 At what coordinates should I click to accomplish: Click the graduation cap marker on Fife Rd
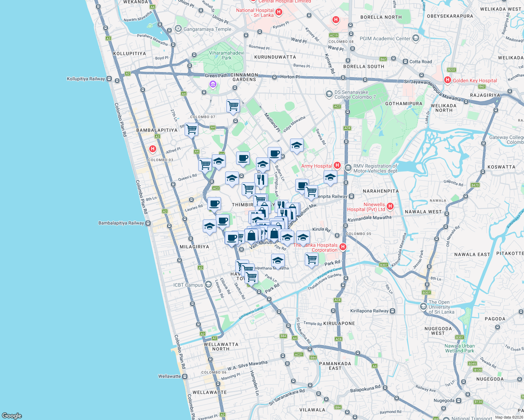(287, 237)
